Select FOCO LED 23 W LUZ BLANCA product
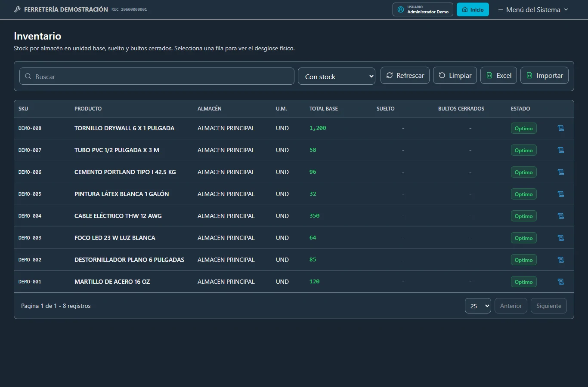 click(x=115, y=238)
